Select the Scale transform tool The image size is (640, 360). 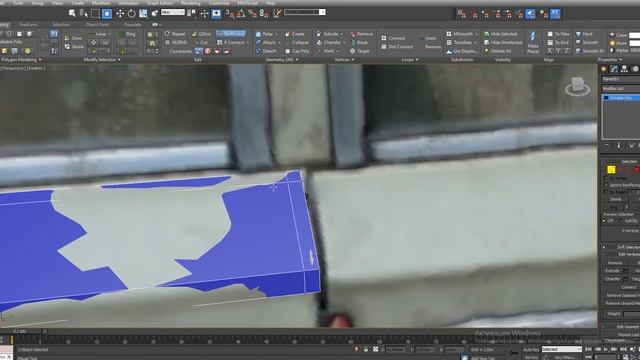[143, 13]
